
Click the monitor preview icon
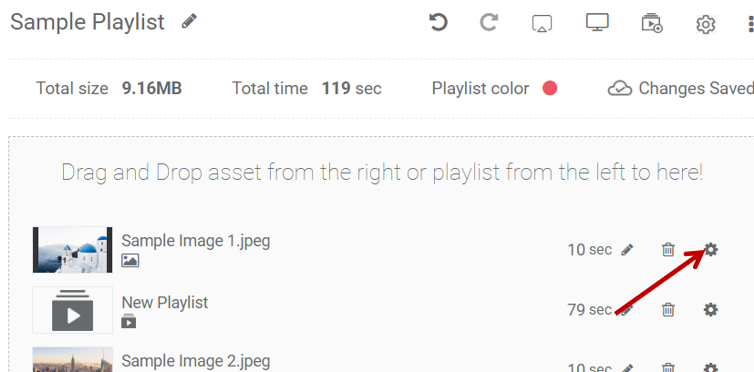coord(597,22)
